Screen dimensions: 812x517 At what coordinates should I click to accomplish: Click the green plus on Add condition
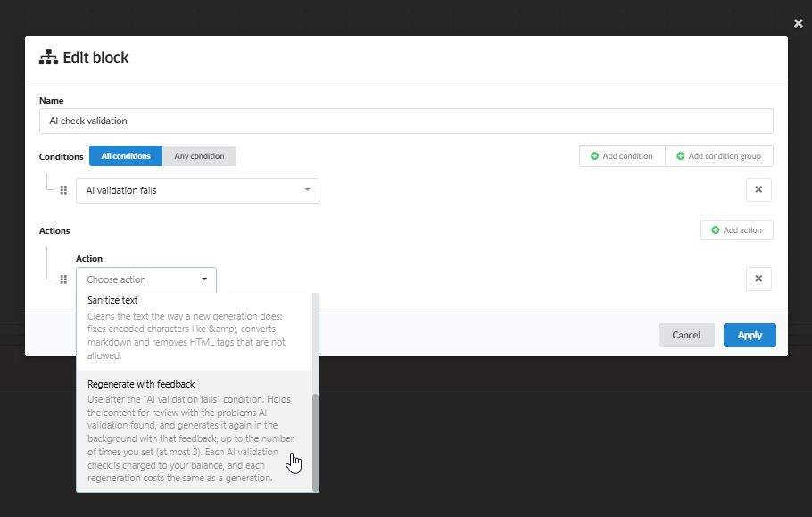594,156
